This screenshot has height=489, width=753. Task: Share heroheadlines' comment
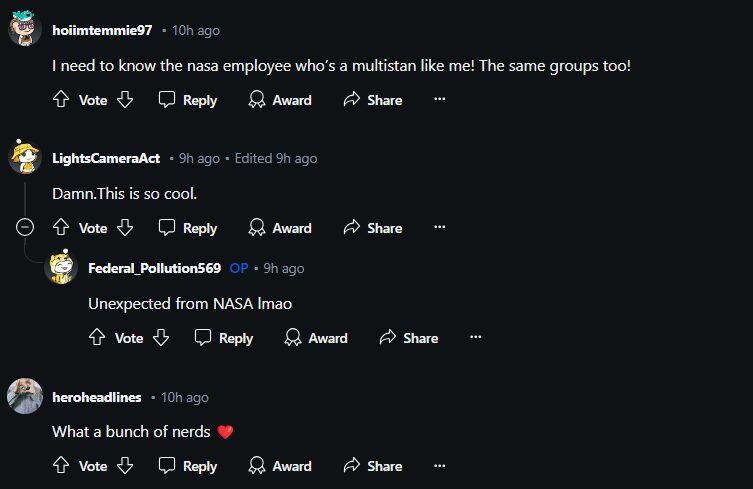pyautogui.click(x=373, y=466)
